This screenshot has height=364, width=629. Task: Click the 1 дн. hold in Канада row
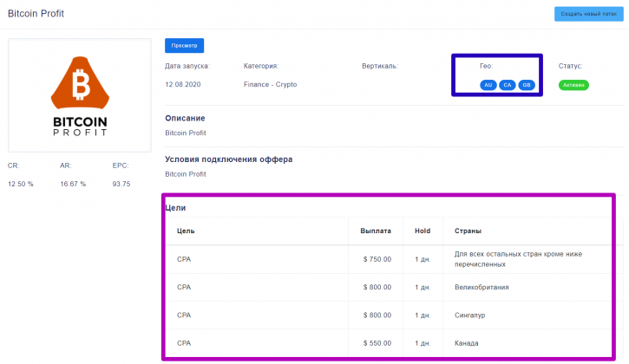click(423, 343)
